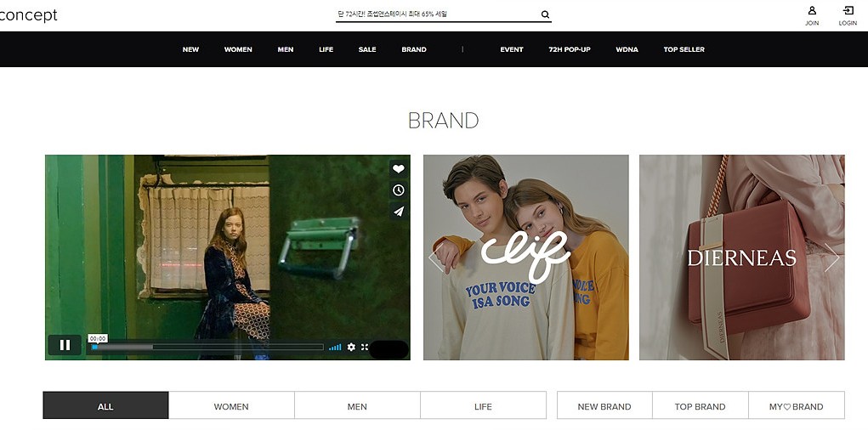Go to 72H POP-UP page
The height and width of the screenshot is (430, 868).
coord(569,49)
